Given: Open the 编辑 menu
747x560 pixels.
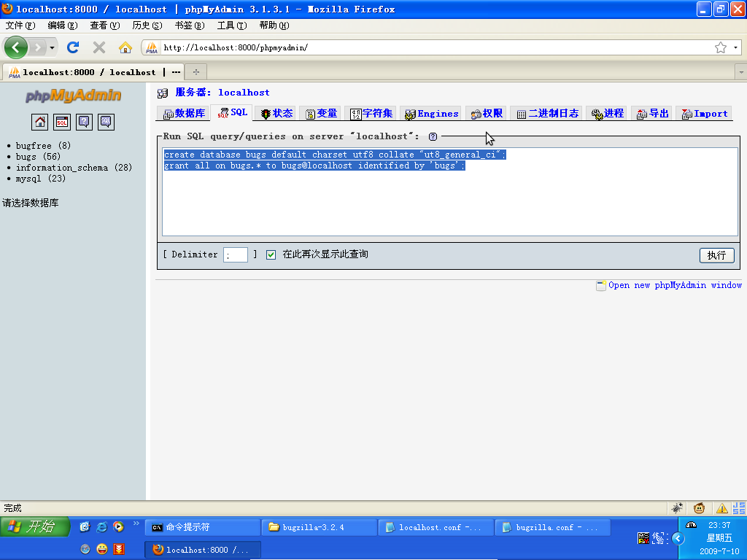Looking at the screenshot, I should coord(63,26).
